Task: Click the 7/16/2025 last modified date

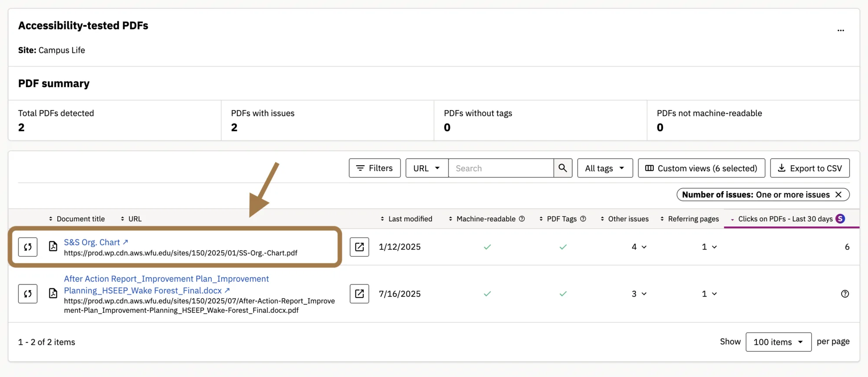Action: pos(400,294)
